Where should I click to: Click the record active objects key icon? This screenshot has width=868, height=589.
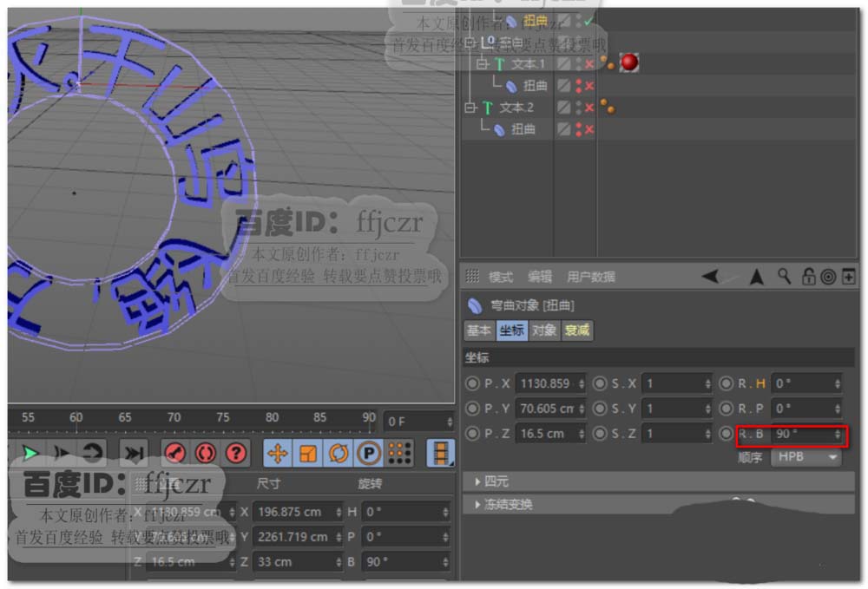click(x=175, y=454)
